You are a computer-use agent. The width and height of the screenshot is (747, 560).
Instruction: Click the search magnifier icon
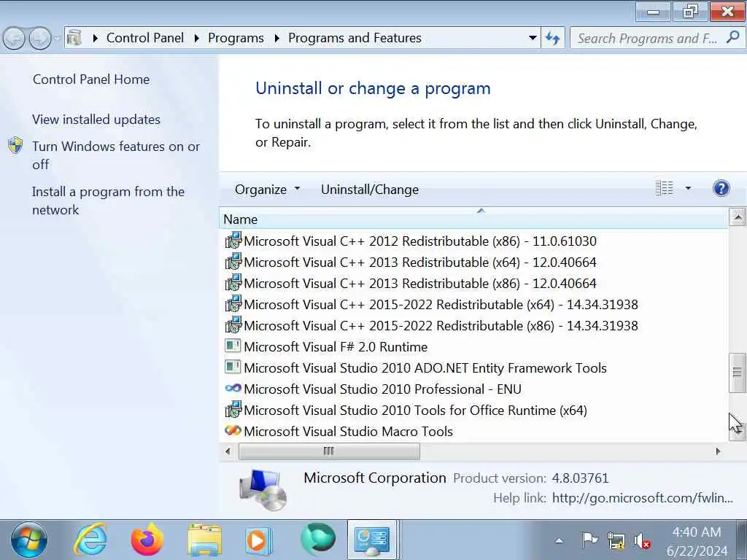coord(733,37)
